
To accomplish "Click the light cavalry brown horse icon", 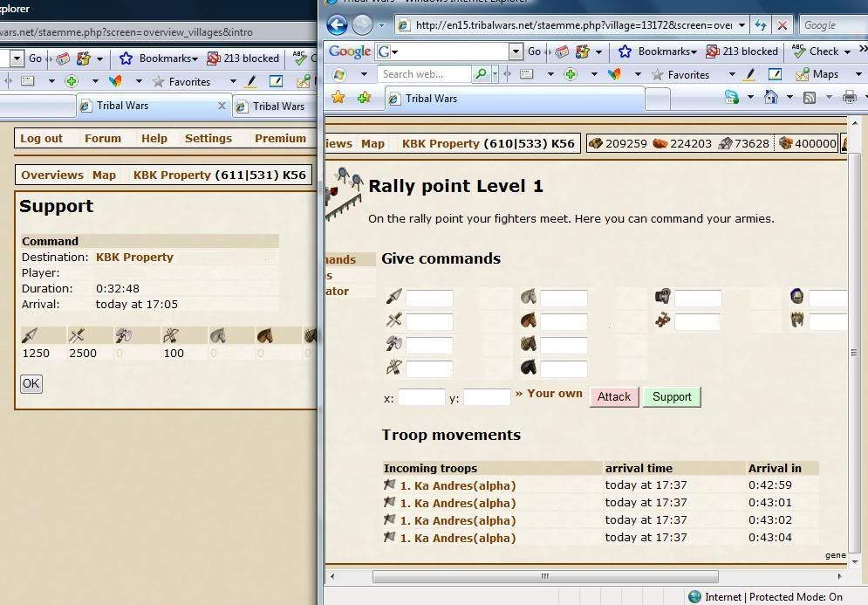I will (x=529, y=320).
